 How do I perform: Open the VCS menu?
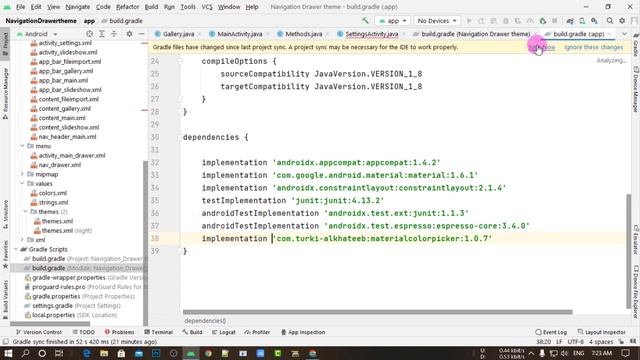point(207,7)
